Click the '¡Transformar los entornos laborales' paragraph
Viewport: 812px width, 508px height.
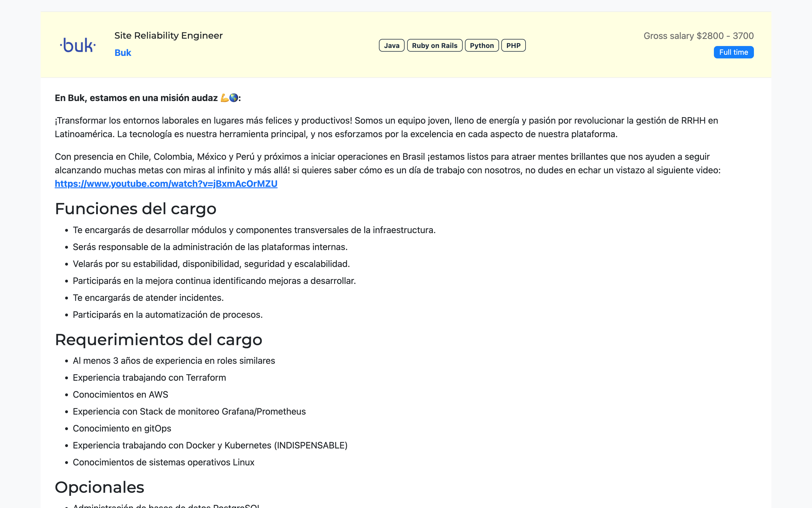click(x=386, y=127)
